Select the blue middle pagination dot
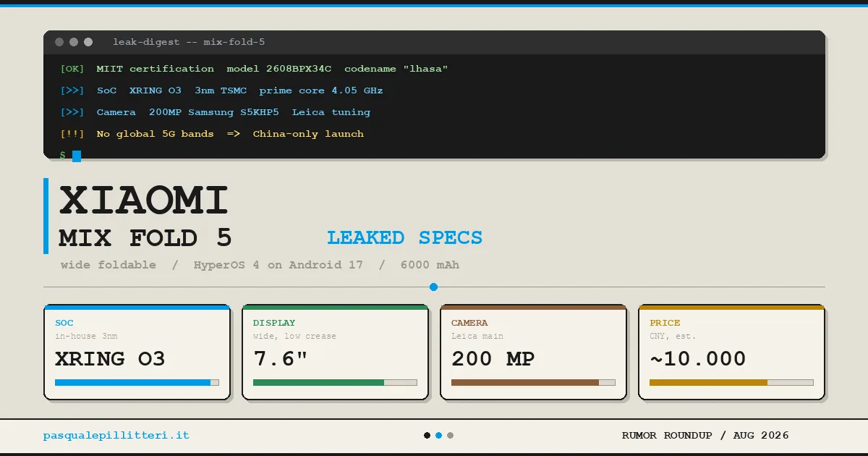Screen dimensions: 868x456 coord(438,436)
